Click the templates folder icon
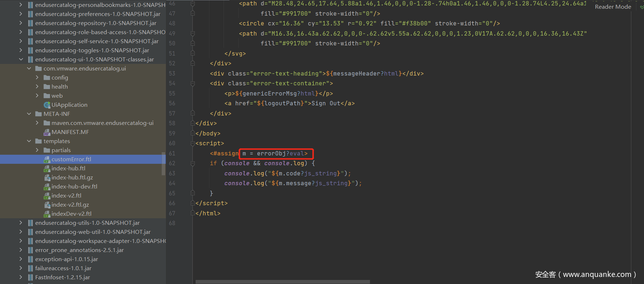Image resolution: width=644 pixels, height=284 pixels. pos(39,141)
